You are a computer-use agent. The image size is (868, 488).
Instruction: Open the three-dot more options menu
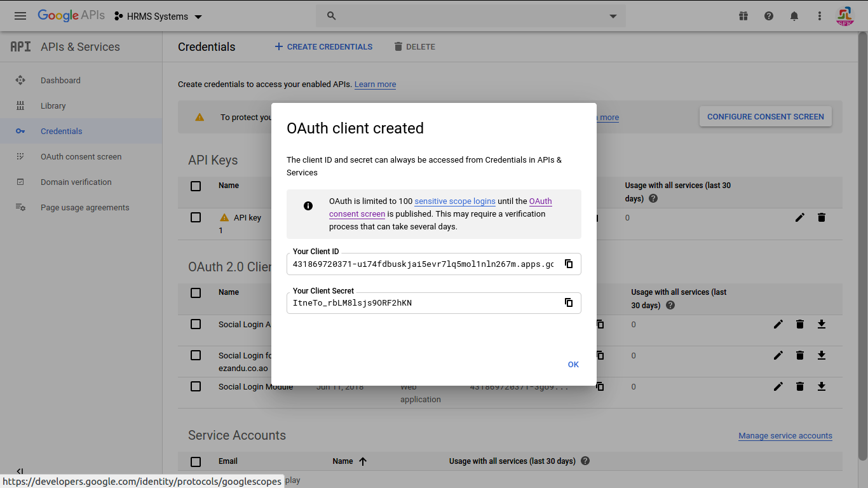pos(820,16)
